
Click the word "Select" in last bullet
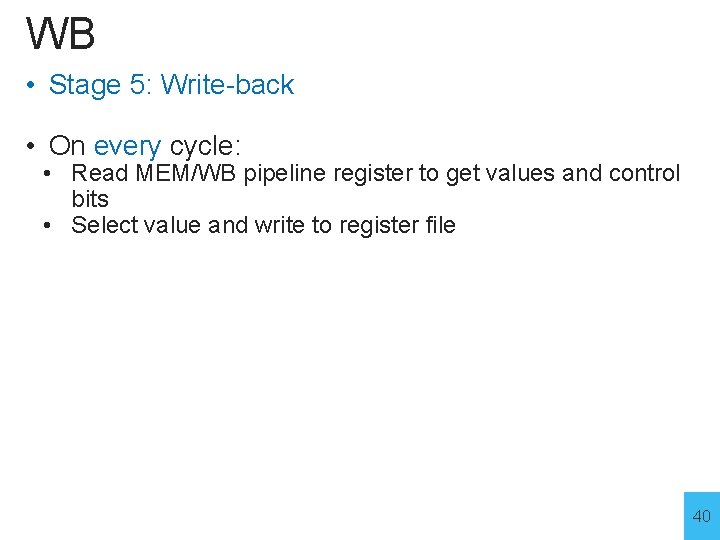[x=104, y=225]
